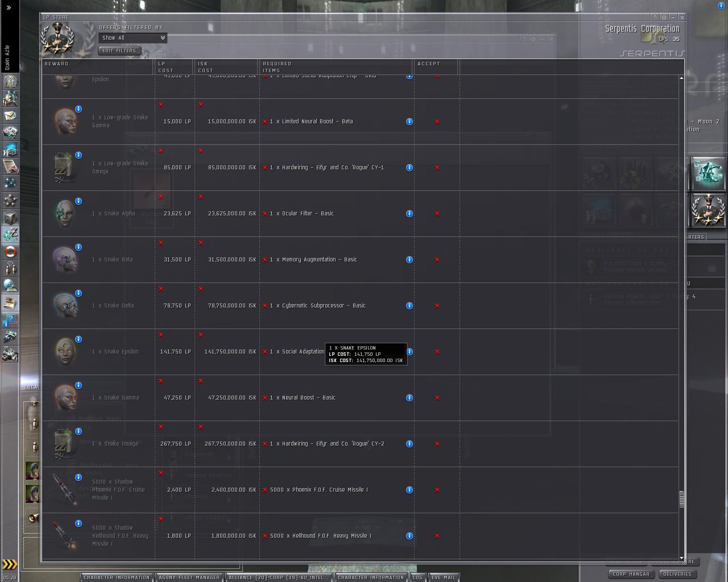
Task: Show info for Memory Augmentation - Basic
Action: (409, 260)
